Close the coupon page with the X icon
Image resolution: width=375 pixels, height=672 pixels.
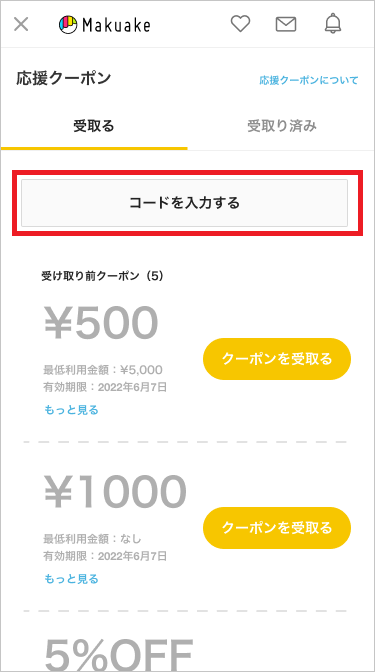tap(21, 24)
